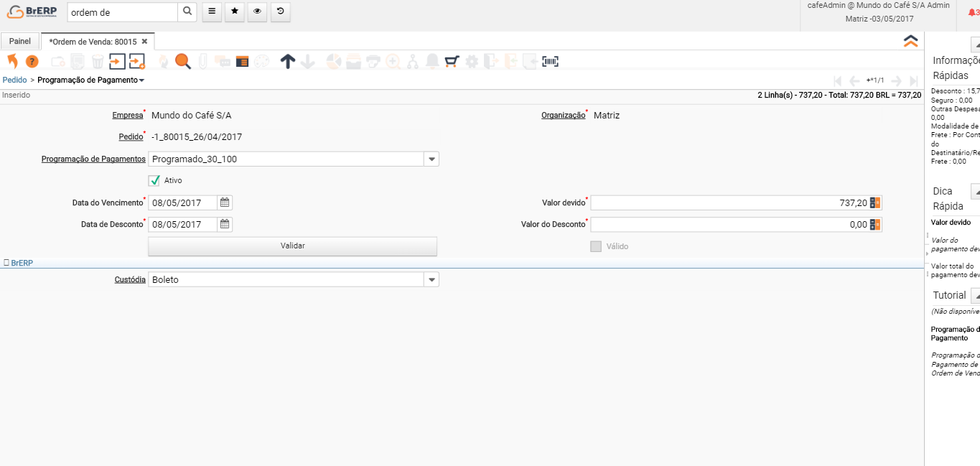The width and height of the screenshot is (980, 466).
Task: Click the Attachment paperclip icon
Action: 203,62
